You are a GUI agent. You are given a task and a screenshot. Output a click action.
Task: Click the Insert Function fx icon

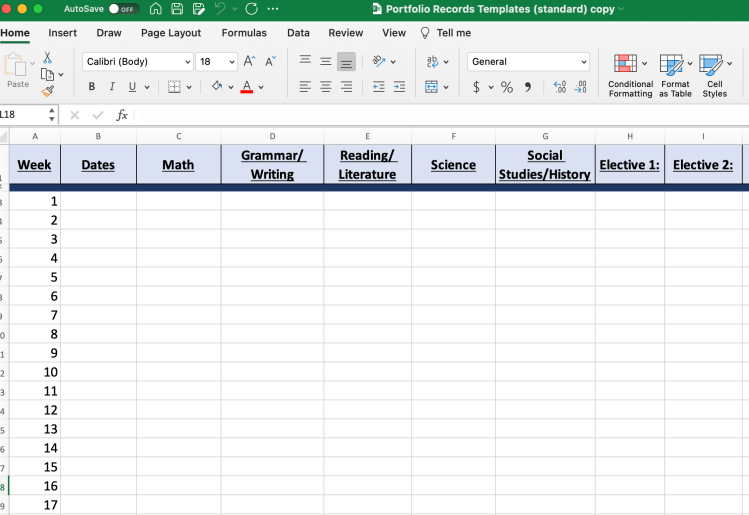point(122,115)
